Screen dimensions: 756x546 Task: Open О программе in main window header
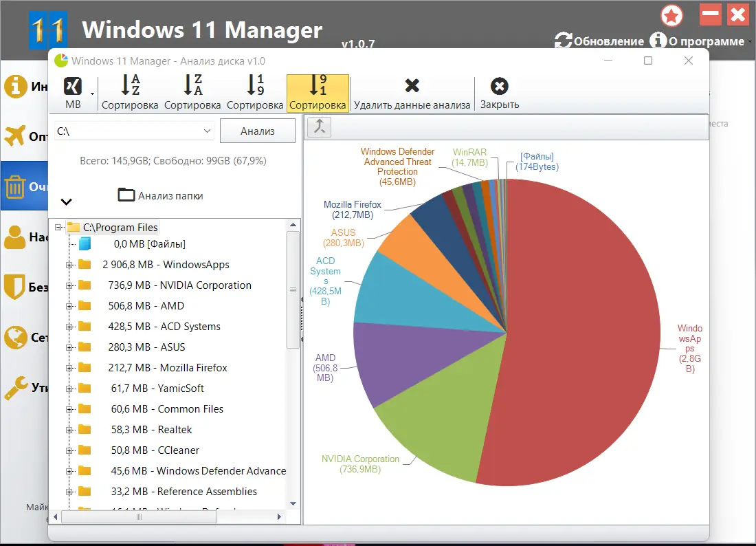700,41
